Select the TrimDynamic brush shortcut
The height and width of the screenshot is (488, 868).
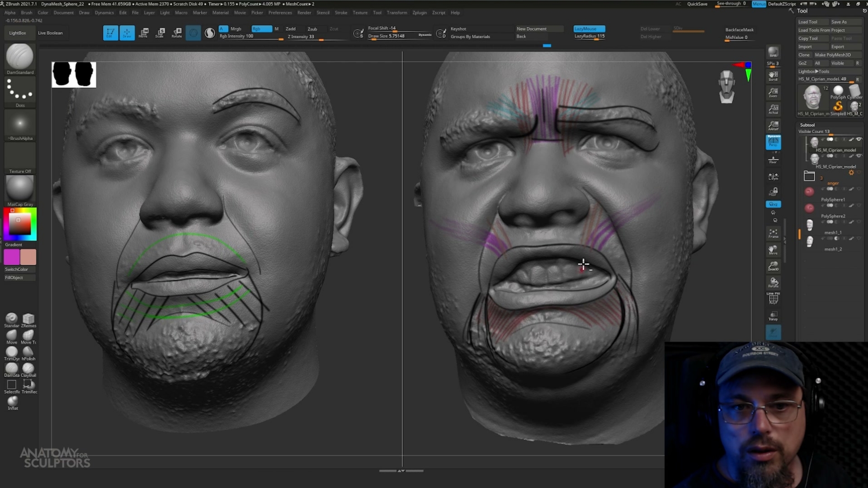click(x=12, y=353)
